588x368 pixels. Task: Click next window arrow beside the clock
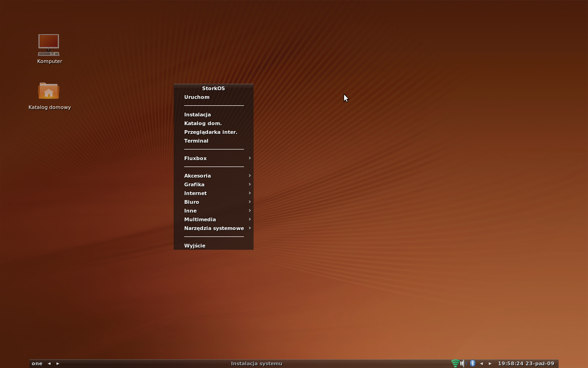pos(490,363)
